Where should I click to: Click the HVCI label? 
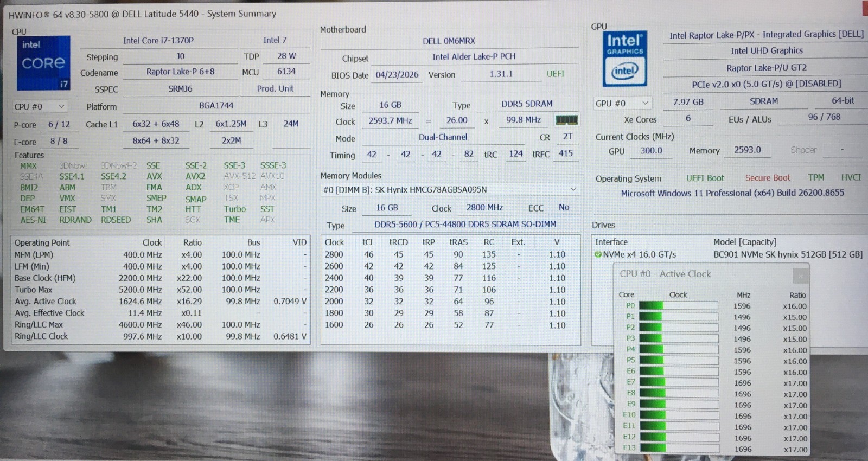pyautogui.click(x=851, y=177)
